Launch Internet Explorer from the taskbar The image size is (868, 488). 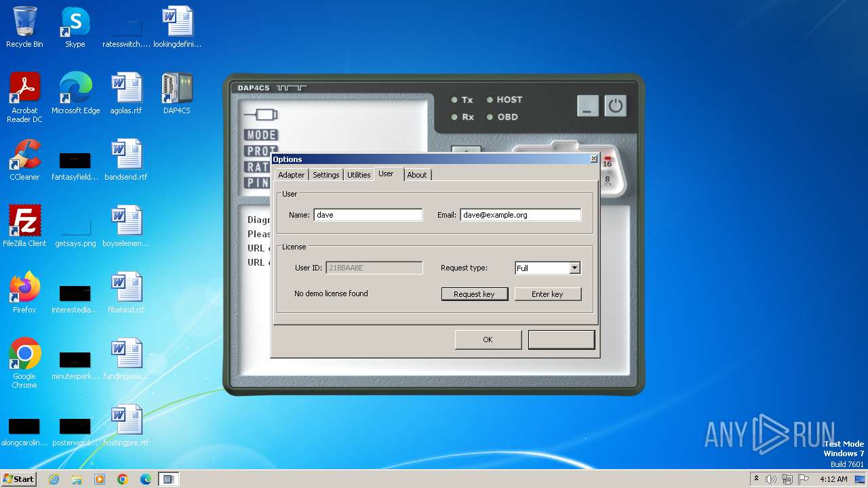point(54,479)
